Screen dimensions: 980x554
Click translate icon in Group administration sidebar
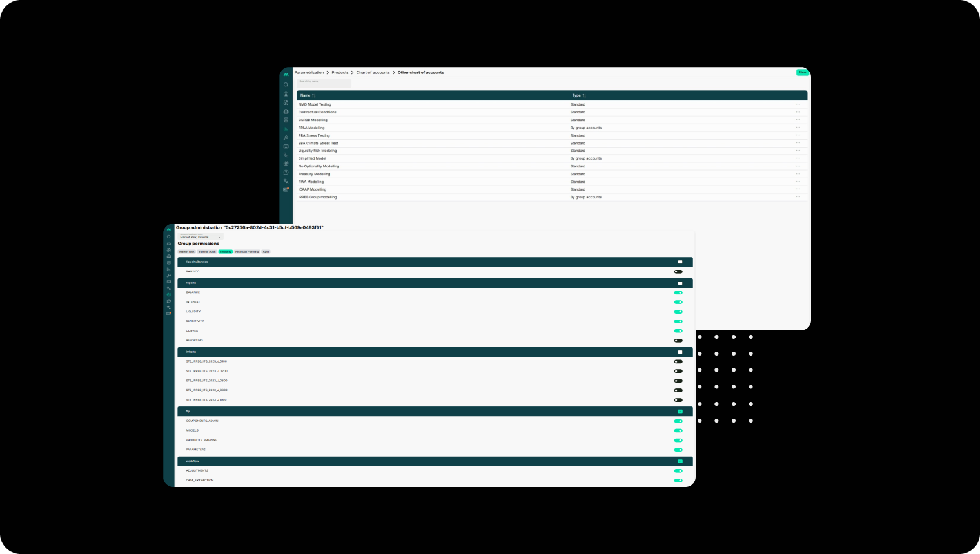[169, 307]
